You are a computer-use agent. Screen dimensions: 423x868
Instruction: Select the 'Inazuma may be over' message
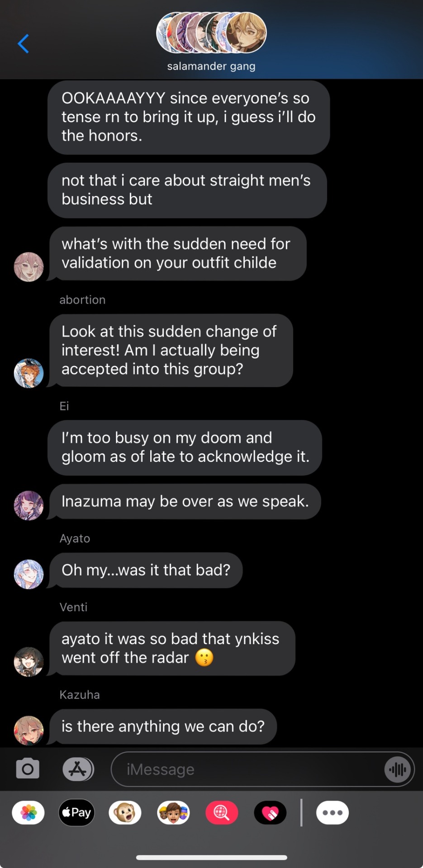(x=185, y=501)
